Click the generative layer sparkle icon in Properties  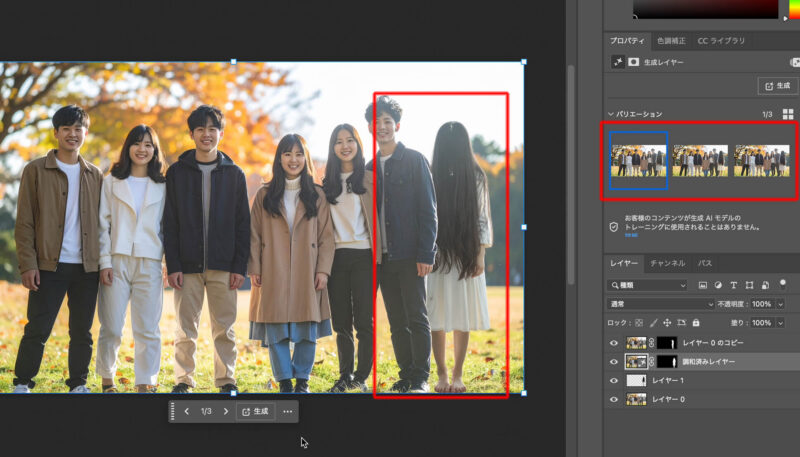pyautogui.click(x=618, y=62)
